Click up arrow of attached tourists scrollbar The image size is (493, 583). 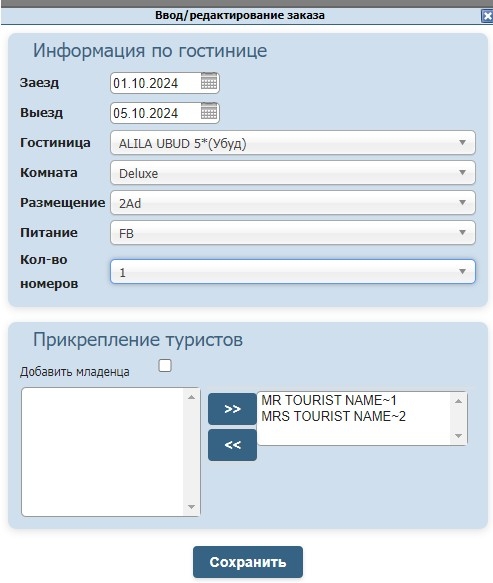coord(458,401)
